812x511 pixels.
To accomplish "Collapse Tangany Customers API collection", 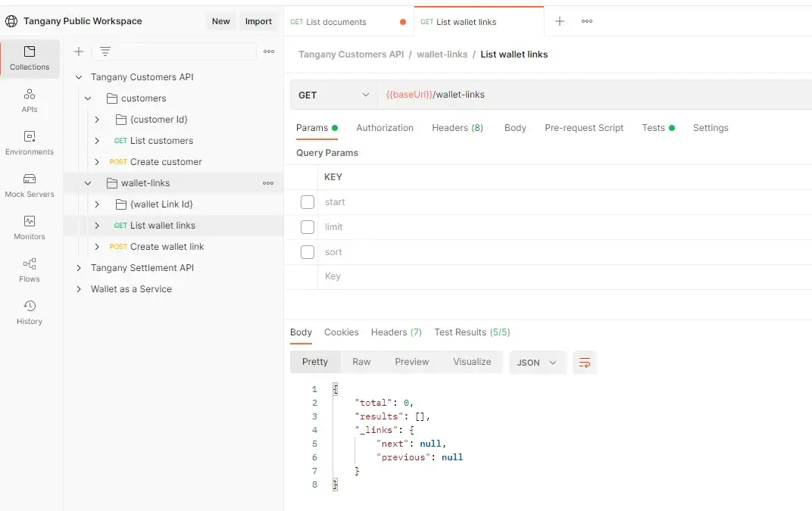I will 79,77.
